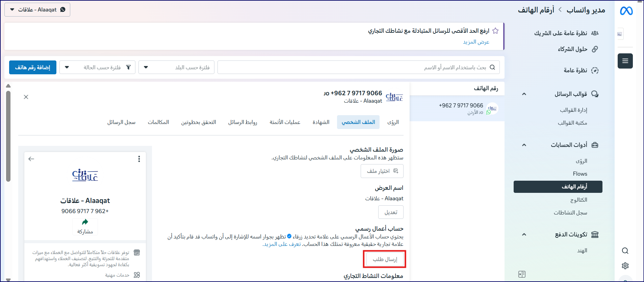This screenshot has height=282, width=644.
Task: Open the hamburger menu icon
Action: (x=625, y=61)
